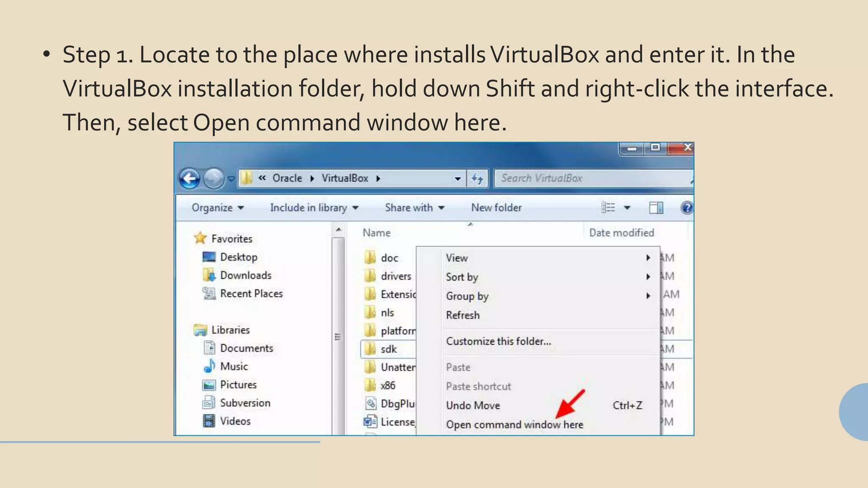Screen dimensions: 868x488
Task: Open the Organize dropdown menu
Action: (218, 208)
